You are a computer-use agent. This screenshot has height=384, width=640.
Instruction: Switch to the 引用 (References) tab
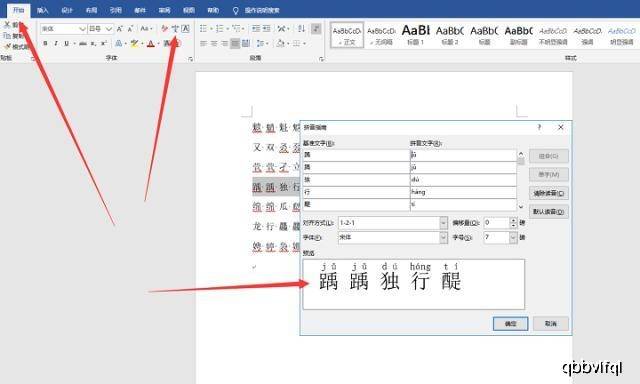(116, 10)
